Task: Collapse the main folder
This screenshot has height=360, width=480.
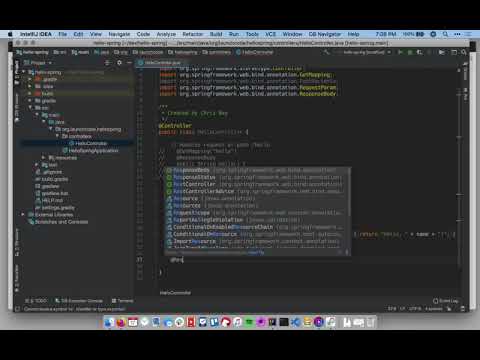Action: coord(37,115)
